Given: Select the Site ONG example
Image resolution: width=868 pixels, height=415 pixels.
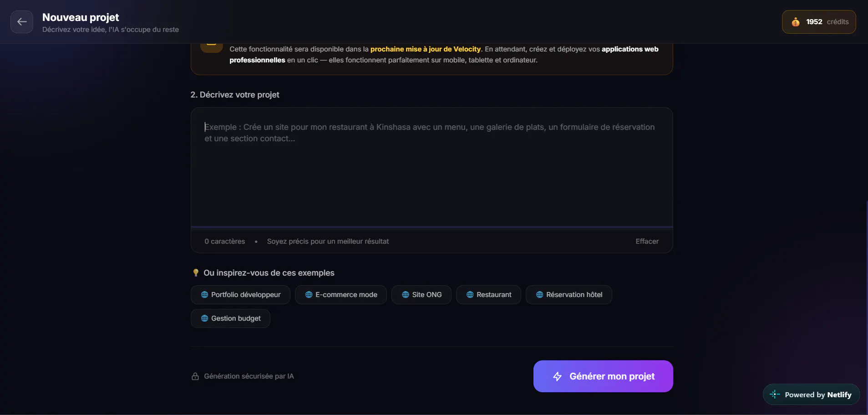Looking at the screenshot, I should (x=421, y=295).
